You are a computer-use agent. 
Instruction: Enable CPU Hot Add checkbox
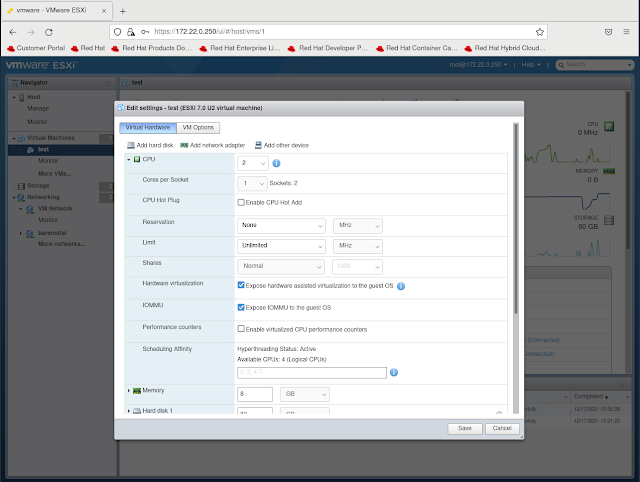pos(241,202)
